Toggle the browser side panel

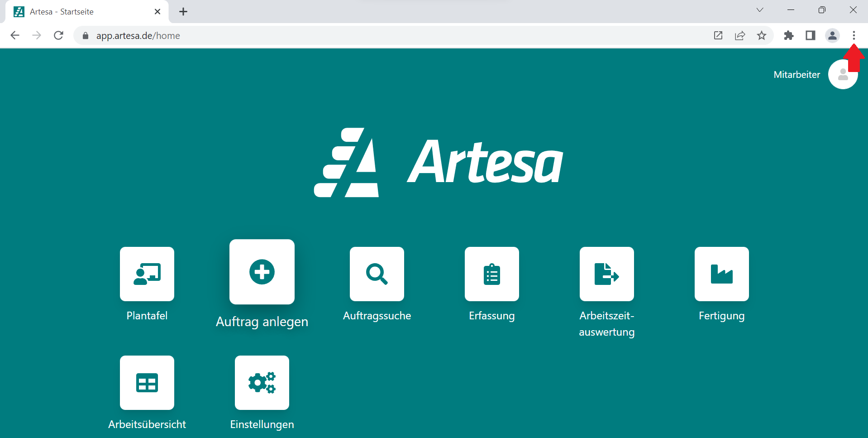pyautogui.click(x=811, y=35)
